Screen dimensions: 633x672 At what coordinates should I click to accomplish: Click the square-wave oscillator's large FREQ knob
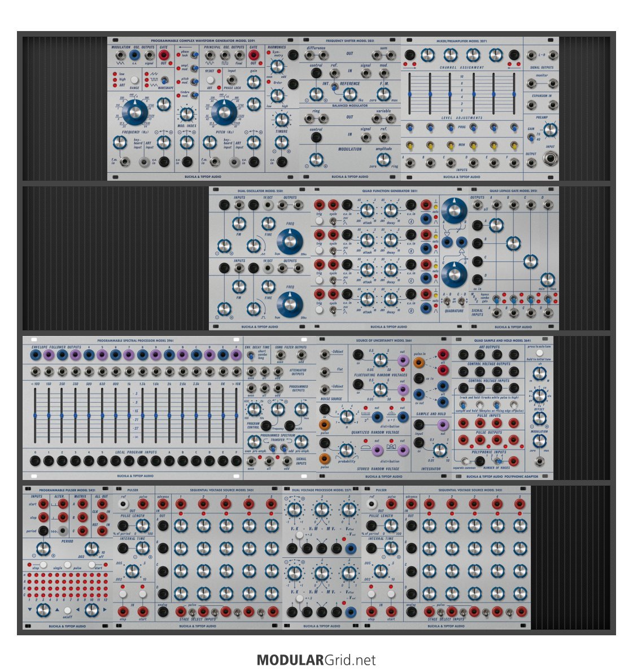coord(290,305)
